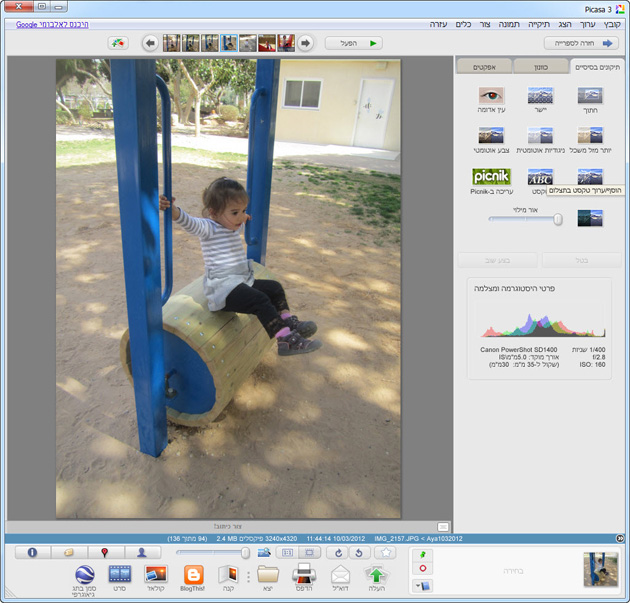Select the תיקונים בסיסיים (Basic Fixes) tab
The height and width of the screenshot is (603, 630).
[597, 67]
